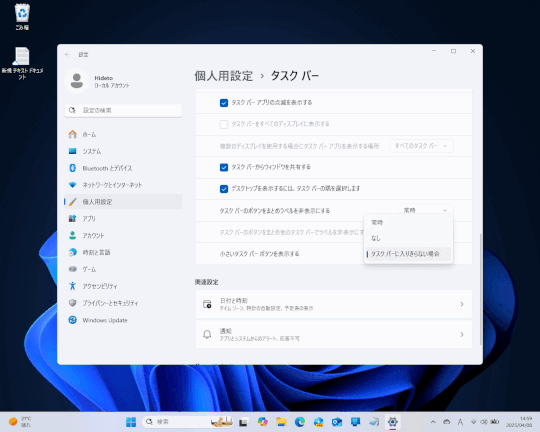This screenshot has width=540, height=432.
Task: Open 日付と時刻 related settings
Action: [x=334, y=304]
